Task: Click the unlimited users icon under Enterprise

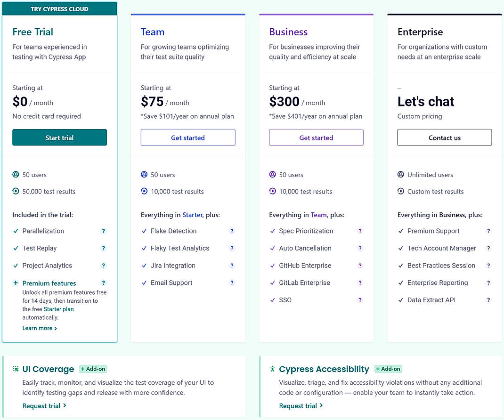Action: (400, 175)
